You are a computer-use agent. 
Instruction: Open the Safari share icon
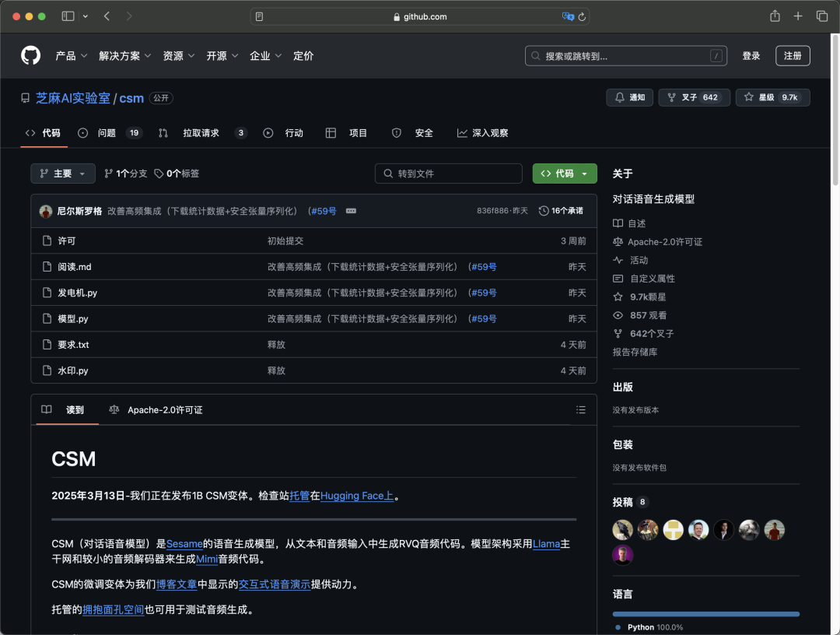pos(775,16)
